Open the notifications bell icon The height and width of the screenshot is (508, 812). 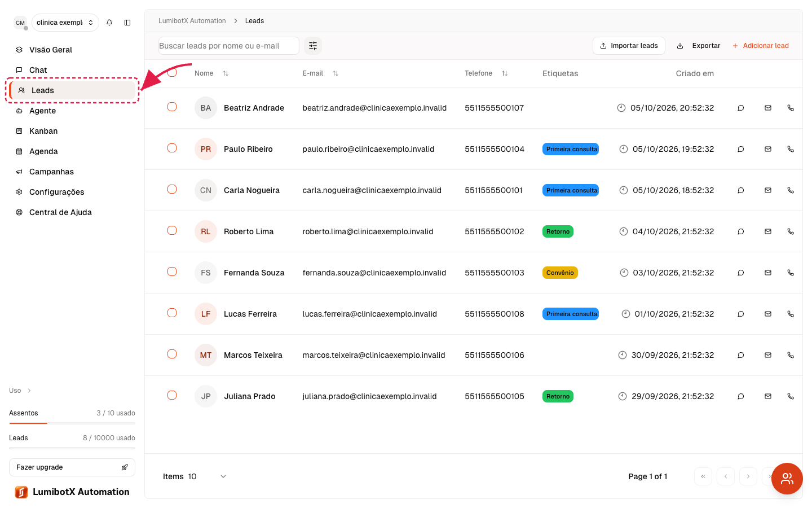(109, 23)
